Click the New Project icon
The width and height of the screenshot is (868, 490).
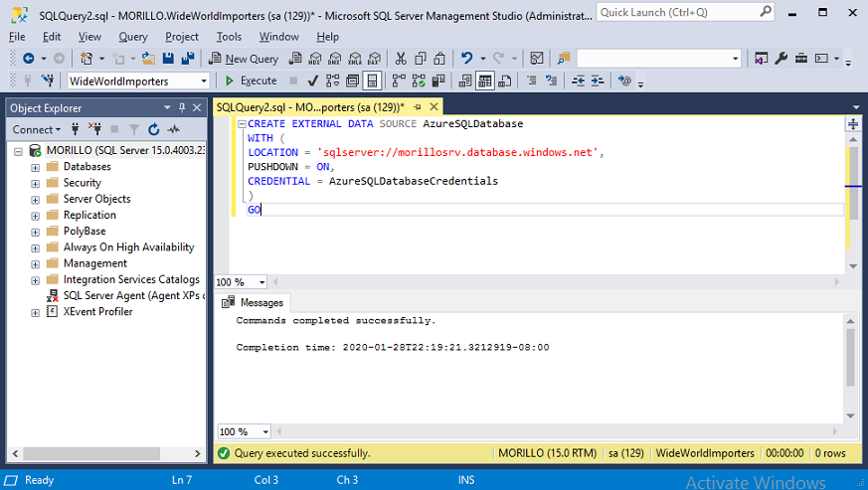(87, 58)
